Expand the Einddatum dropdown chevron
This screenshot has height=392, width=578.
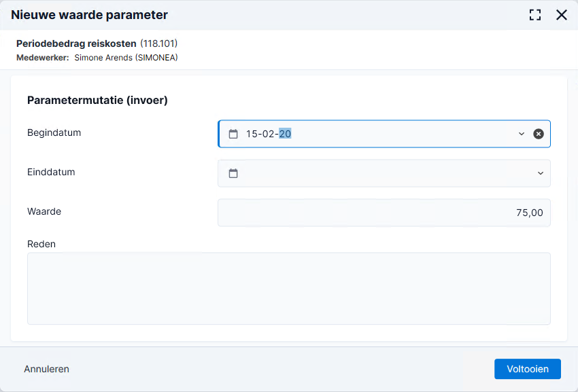point(541,173)
